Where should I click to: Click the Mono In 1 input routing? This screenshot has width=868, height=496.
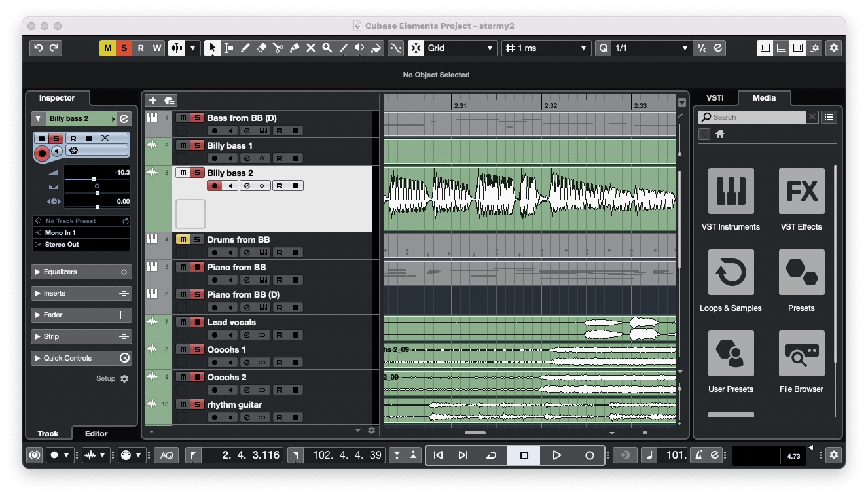(x=81, y=233)
